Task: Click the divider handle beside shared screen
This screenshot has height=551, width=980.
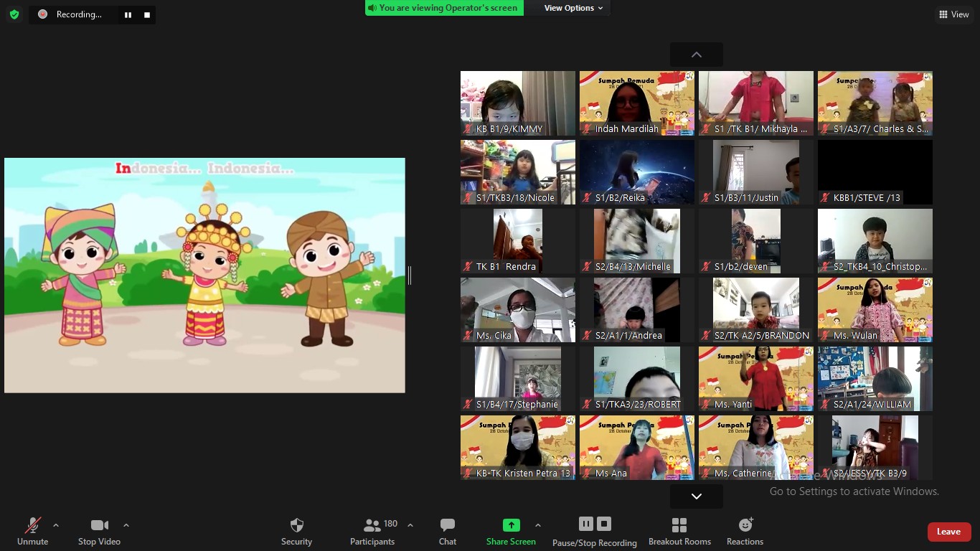Action: click(410, 275)
